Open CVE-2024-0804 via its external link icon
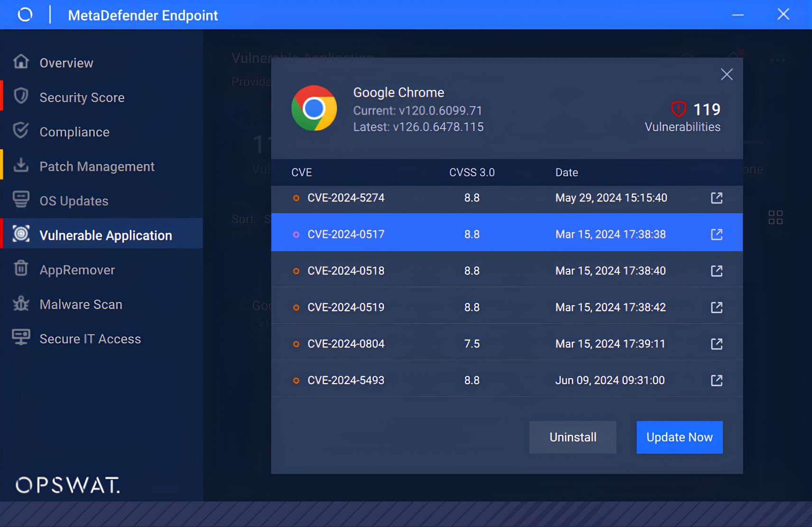 tap(717, 344)
